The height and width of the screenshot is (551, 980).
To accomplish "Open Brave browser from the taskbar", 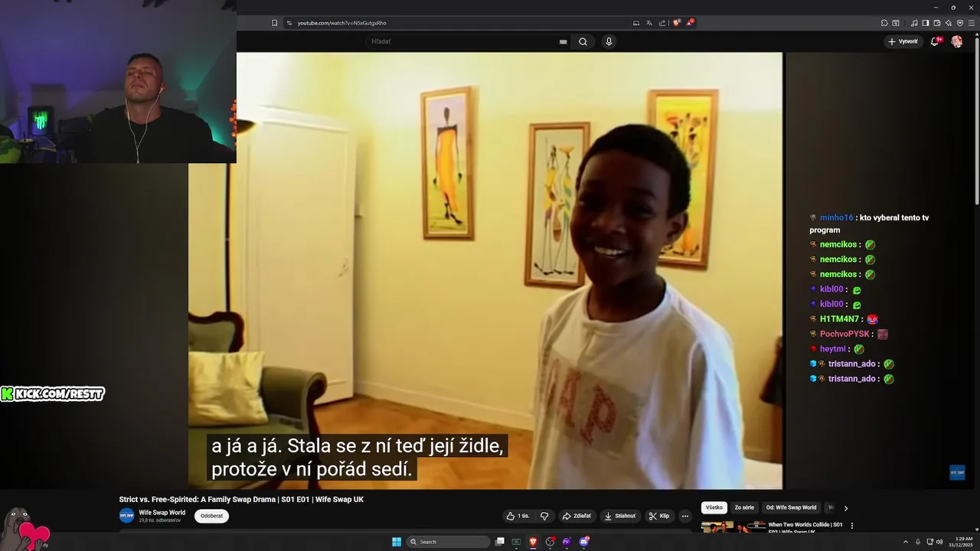I will coord(533,542).
